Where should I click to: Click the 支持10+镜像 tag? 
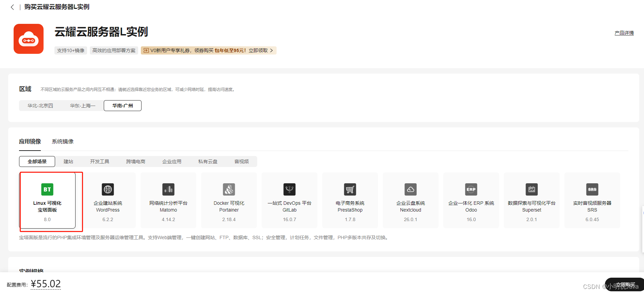71,50
